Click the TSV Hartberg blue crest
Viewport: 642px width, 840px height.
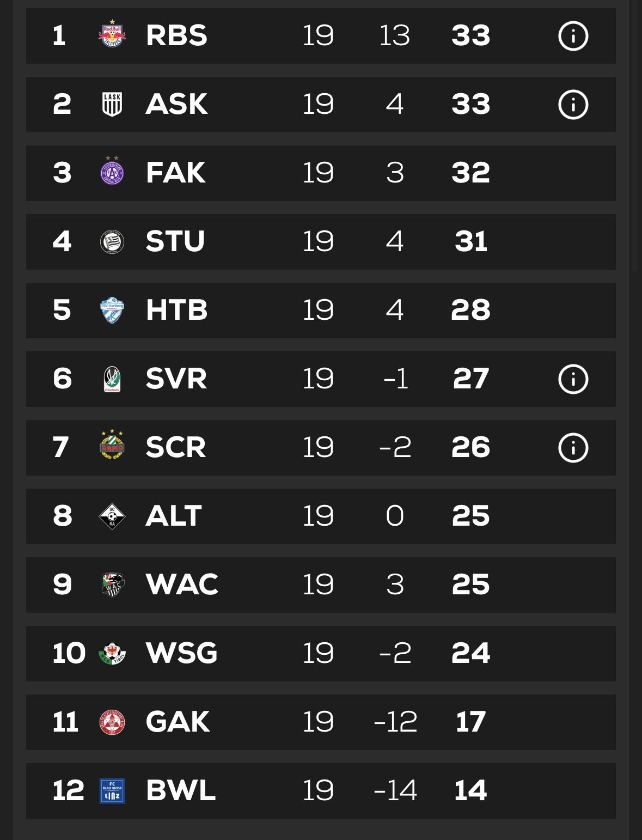tap(112, 310)
